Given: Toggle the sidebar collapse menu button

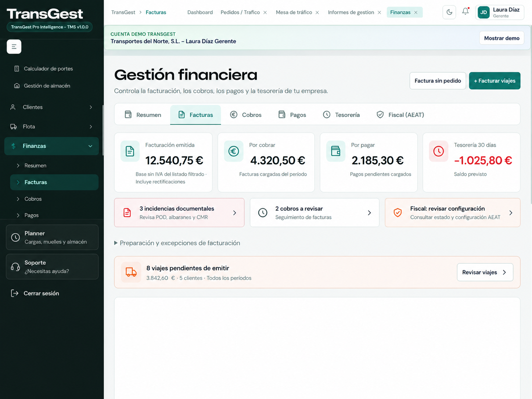Looking at the screenshot, I should pyautogui.click(x=14, y=47).
